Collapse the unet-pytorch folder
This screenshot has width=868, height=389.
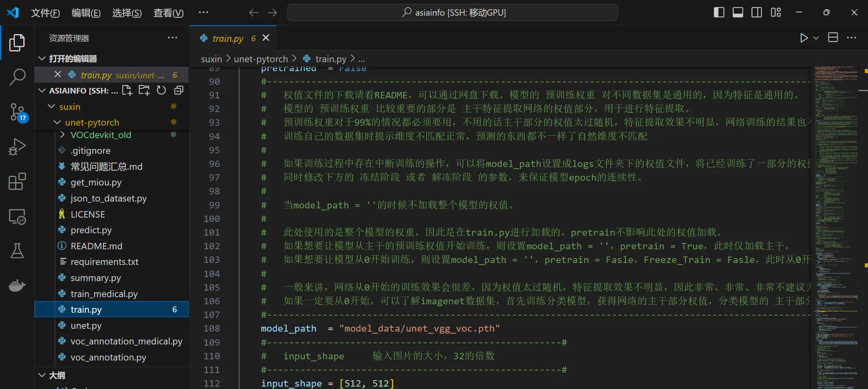(56, 122)
